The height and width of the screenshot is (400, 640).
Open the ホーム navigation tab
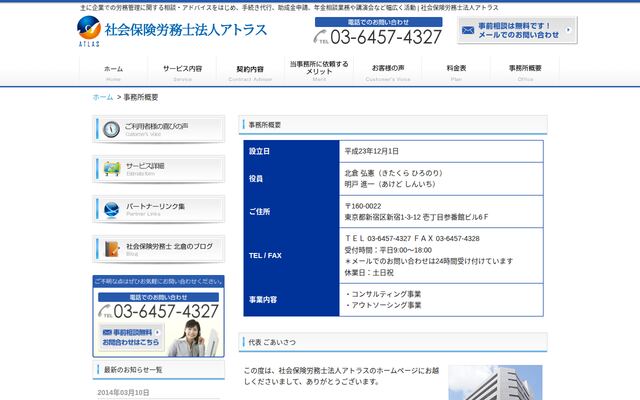113,72
